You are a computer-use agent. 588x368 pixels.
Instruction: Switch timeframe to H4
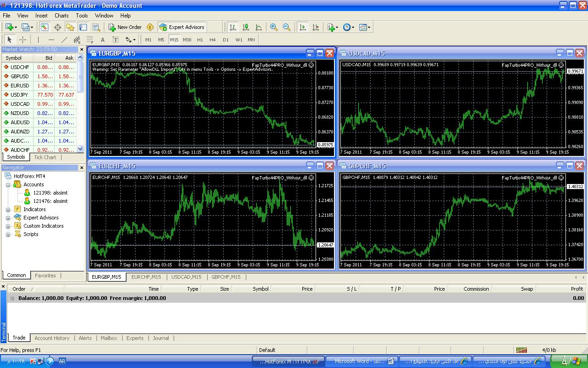tap(213, 40)
